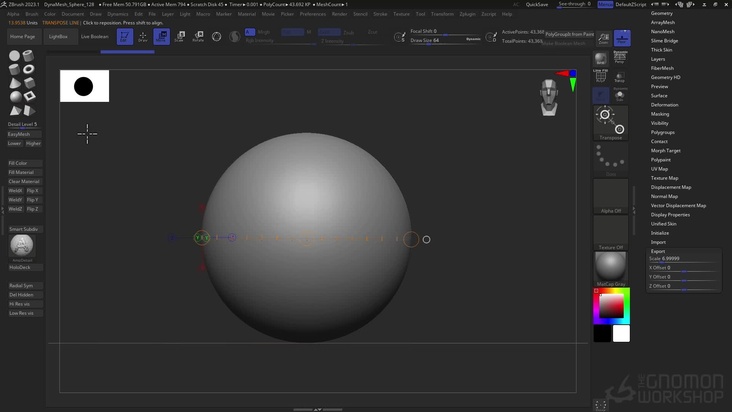Expand the NanoMesh subpalette
The image size is (732, 412).
click(x=662, y=32)
